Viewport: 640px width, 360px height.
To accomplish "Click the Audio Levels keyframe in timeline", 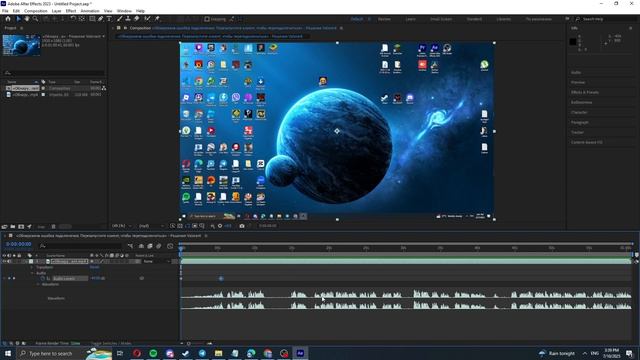I will pos(221,278).
